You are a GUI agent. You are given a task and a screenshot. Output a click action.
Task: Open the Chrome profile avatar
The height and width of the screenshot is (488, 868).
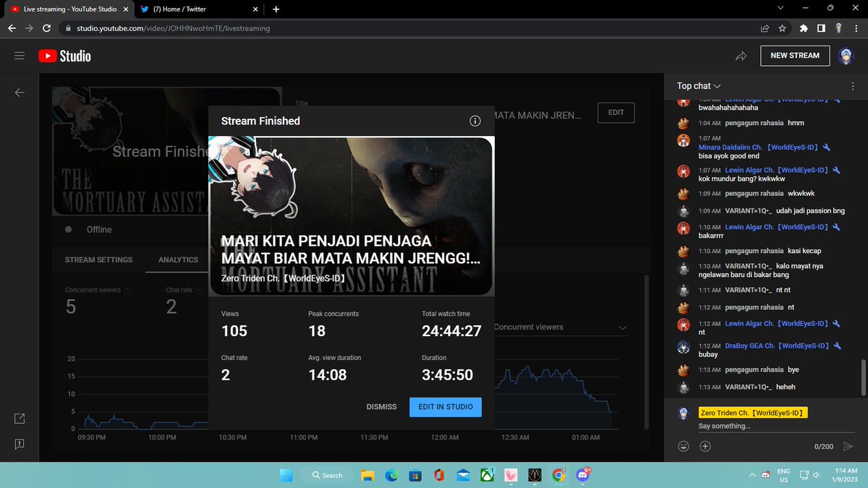pyautogui.click(x=838, y=28)
